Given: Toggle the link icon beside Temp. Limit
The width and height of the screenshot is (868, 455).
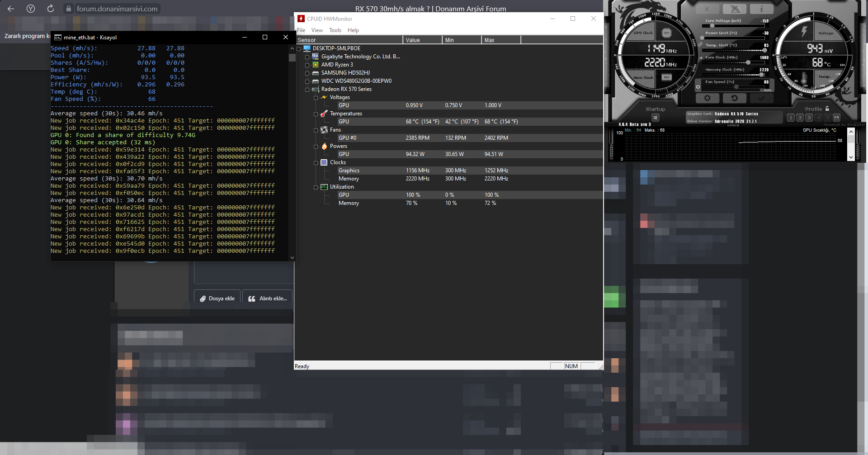Looking at the screenshot, I should pyautogui.click(x=700, y=45).
